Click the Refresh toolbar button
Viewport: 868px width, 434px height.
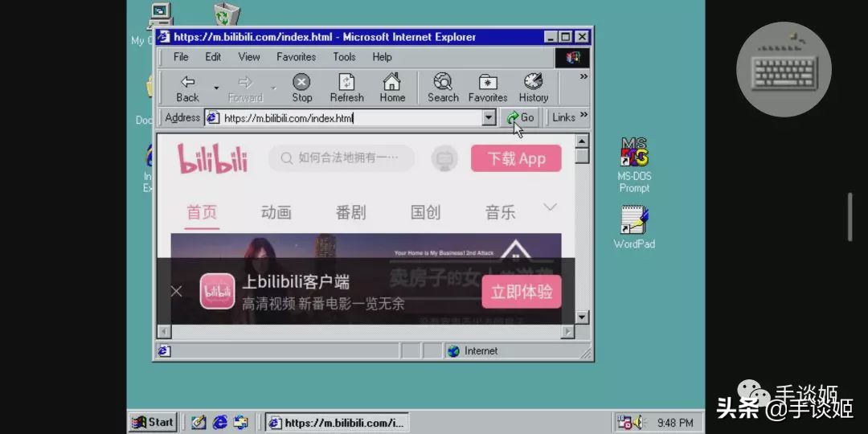[346, 88]
